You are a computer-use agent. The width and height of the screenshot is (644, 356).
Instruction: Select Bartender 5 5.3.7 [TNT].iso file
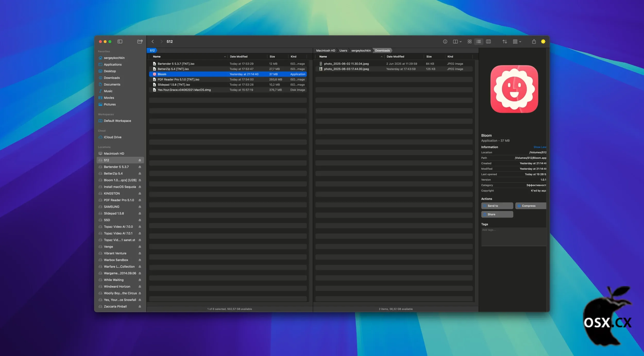[x=228, y=64]
